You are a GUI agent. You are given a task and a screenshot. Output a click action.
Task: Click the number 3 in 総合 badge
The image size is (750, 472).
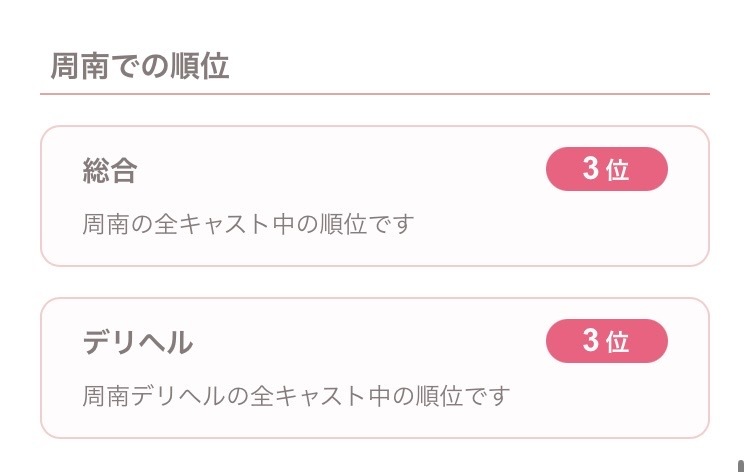590,169
